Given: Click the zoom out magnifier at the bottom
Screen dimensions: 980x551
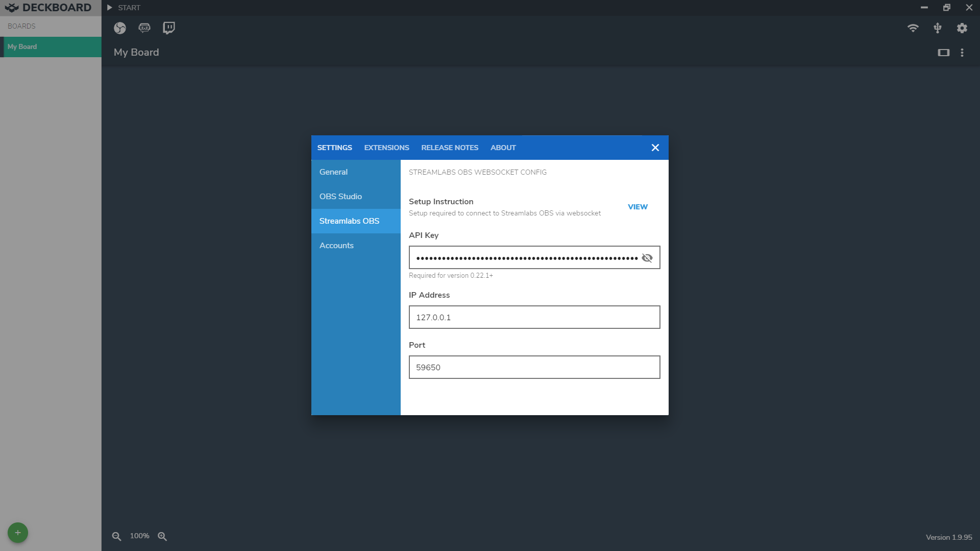Looking at the screenshot, I should click(116, 536).
